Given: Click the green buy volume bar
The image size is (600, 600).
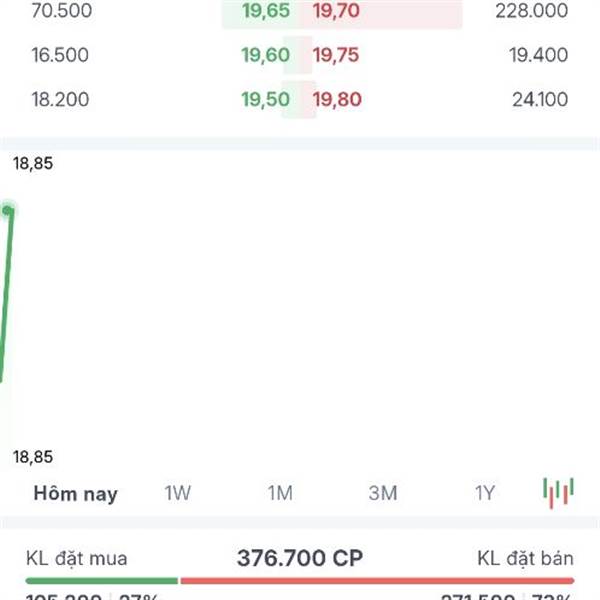Looking at the screenshot, I should click(102, 581).
